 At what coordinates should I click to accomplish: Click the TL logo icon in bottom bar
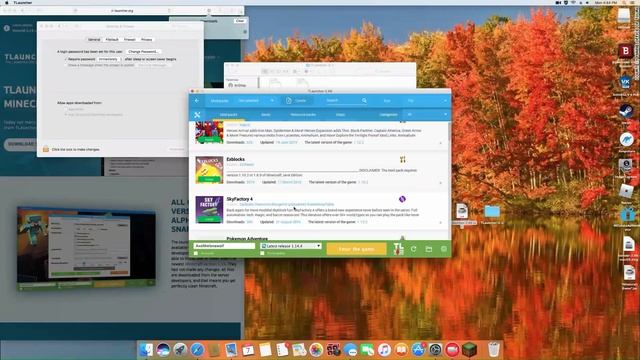coord(398,249)
